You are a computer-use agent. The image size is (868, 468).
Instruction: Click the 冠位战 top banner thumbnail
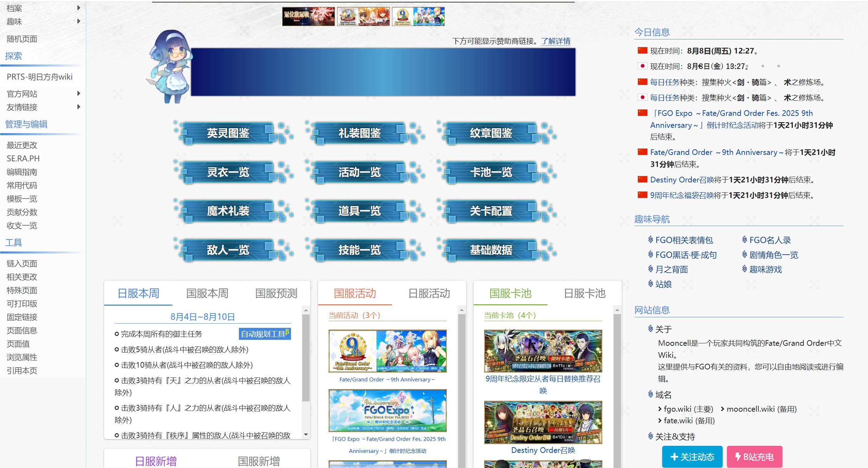[308, 17]
